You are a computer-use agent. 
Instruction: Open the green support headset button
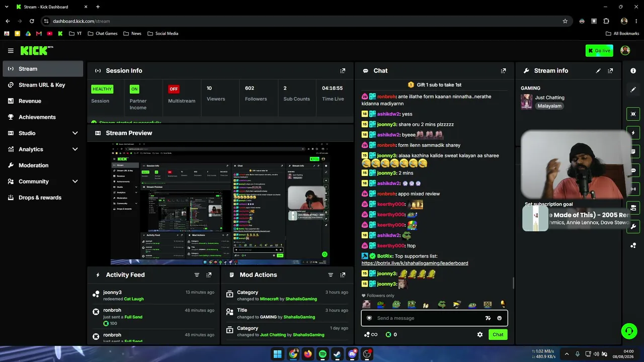[x=629, y=331]
